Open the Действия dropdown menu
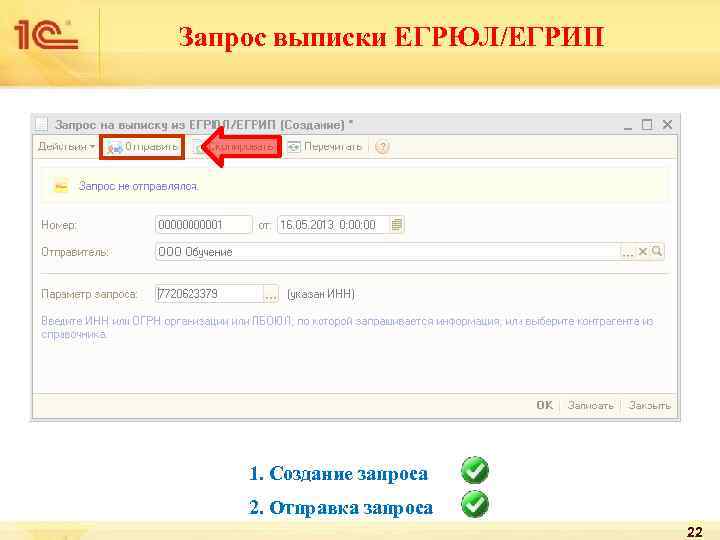This screenshot has width=720, height=540. [67, 146]
